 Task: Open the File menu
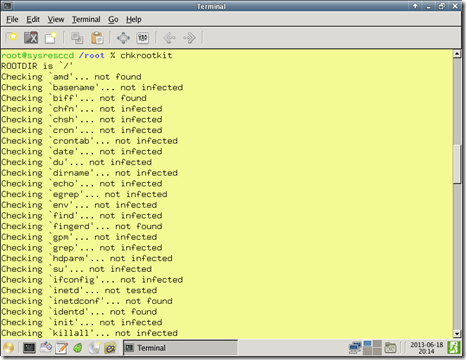[x=12, y=20]
